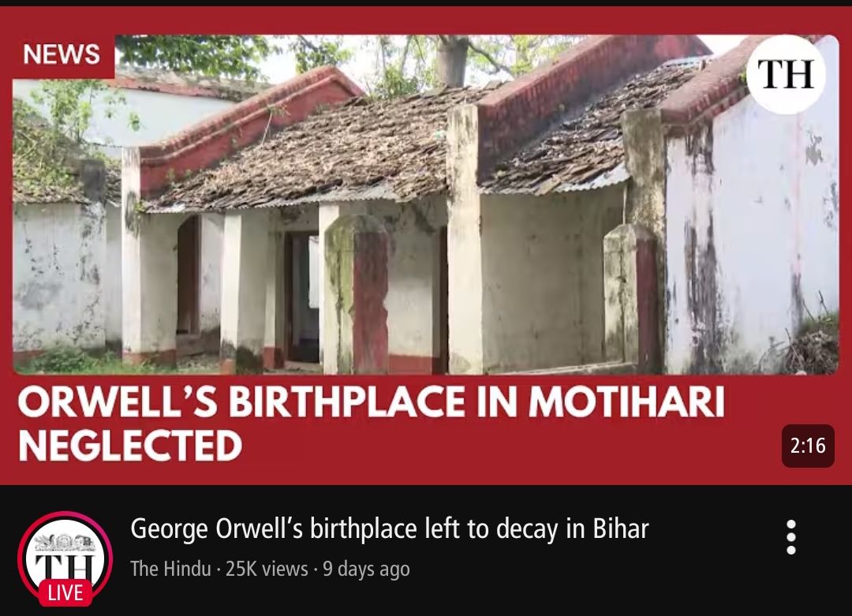Open the title 'George Orwell's birthplace left to decay in Bihar'

[390, 528]
